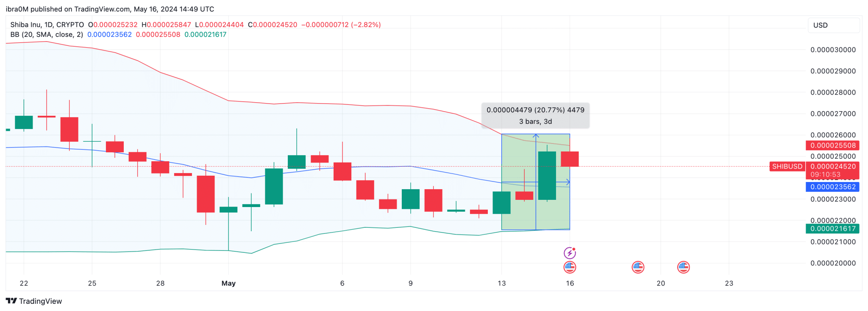The width and height of the screenshot is (868, 311).
Task: Open the middle US flag economic event icon
Action: point(638,267)
